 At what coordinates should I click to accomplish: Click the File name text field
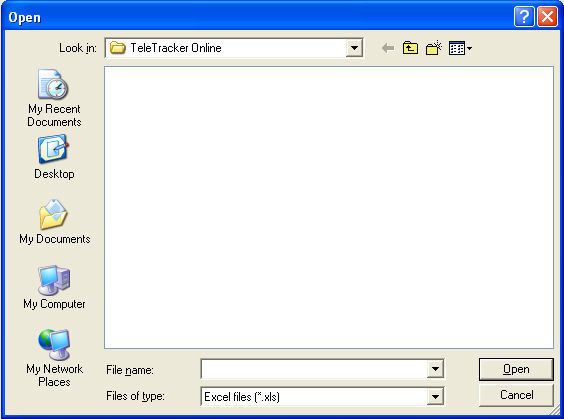(x=314, y=369)
